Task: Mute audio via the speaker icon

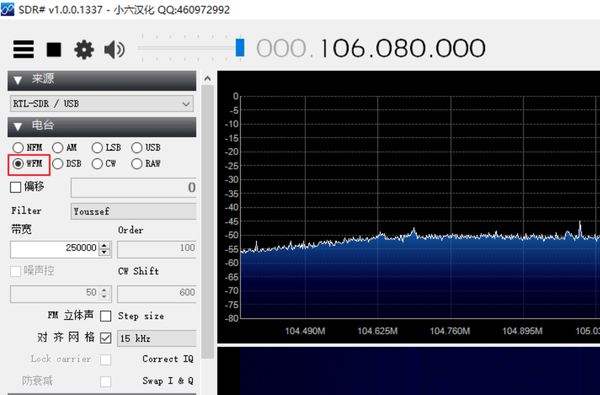Action: (x=114, y=50)
